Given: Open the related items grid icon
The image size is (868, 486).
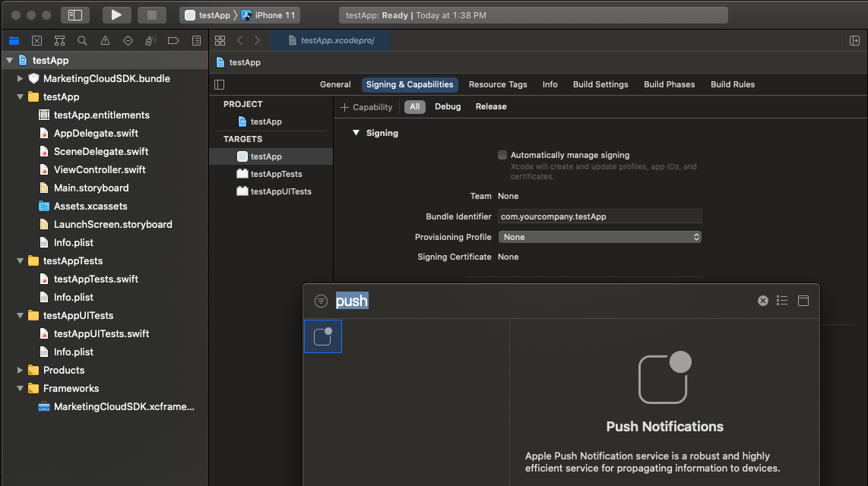Looking at the screenshot, I should click(x=220, y=40).
